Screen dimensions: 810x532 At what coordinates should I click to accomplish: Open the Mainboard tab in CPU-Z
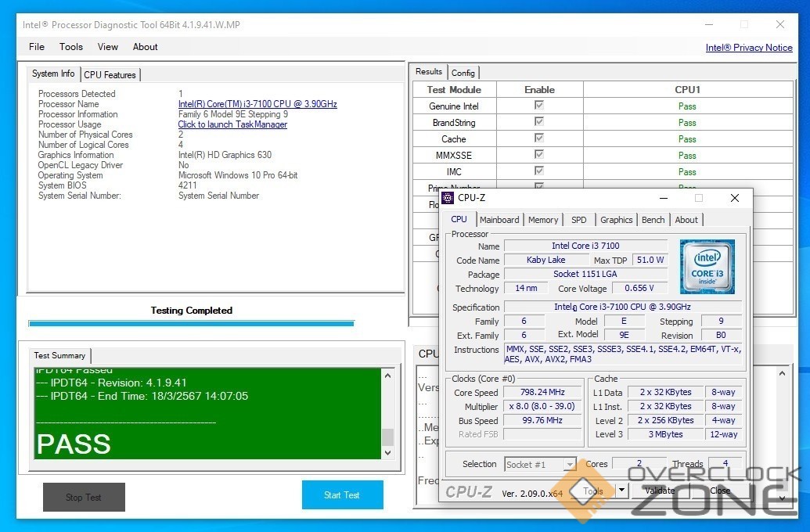point(499,220)
